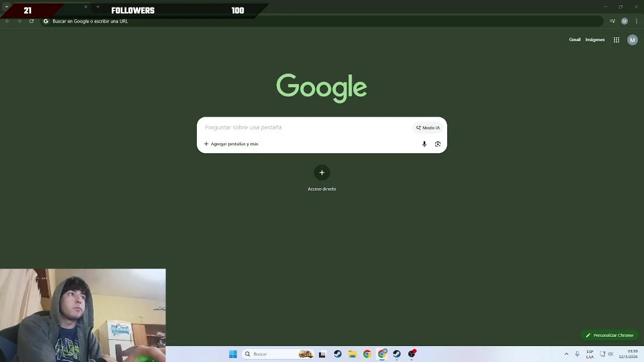This screenshot has width=644, height=362.
Task: Show hidden system tray icons
Action: click(x=566, y=354)
